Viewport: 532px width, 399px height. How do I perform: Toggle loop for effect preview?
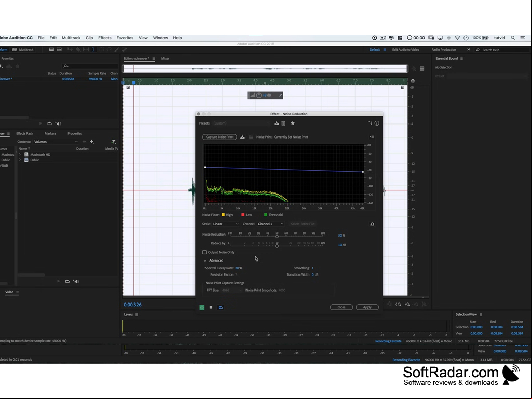221,307
